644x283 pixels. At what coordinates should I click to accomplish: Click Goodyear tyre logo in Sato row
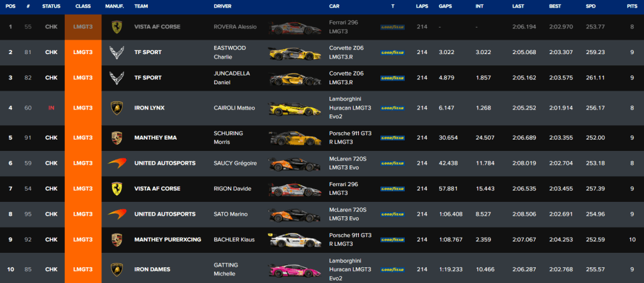tap(392, 214)
